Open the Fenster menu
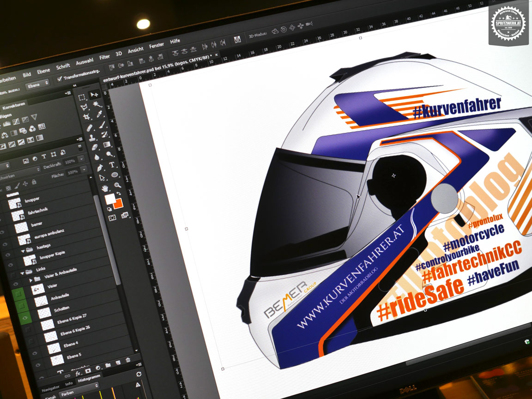Viewport: 532px width, 399px height. click(x=157, y=46)
